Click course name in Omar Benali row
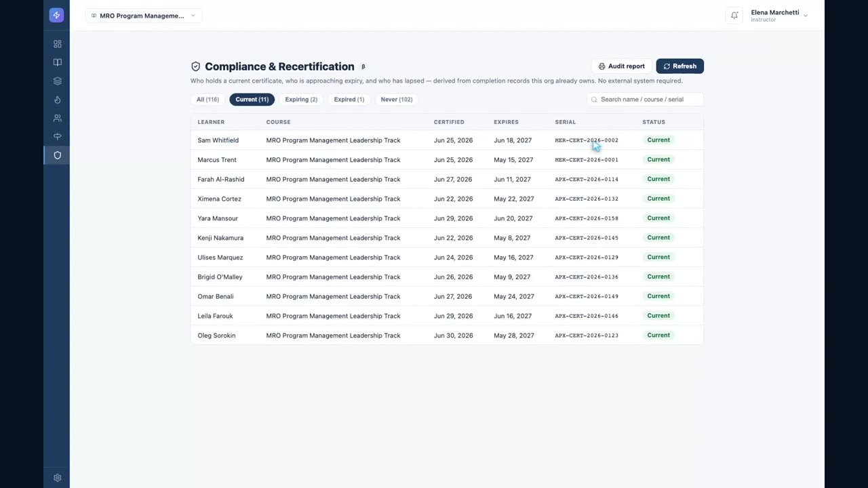Image resolution: width=868 pixels, height=488 pixels. pos(333,296)
